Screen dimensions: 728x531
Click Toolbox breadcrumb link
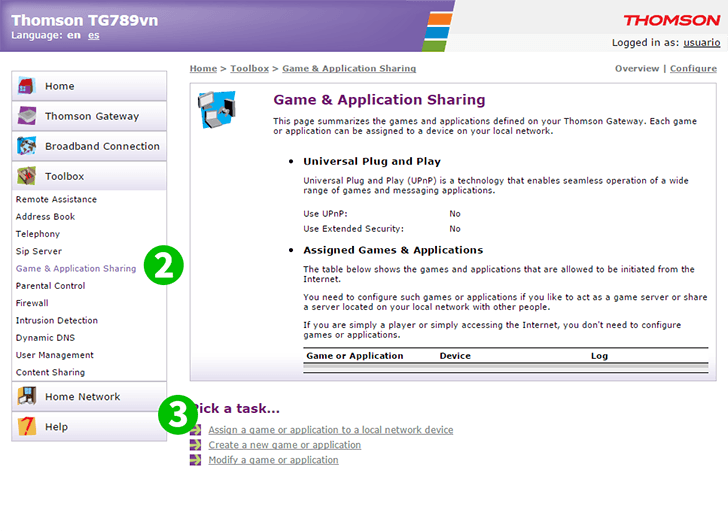249,68
